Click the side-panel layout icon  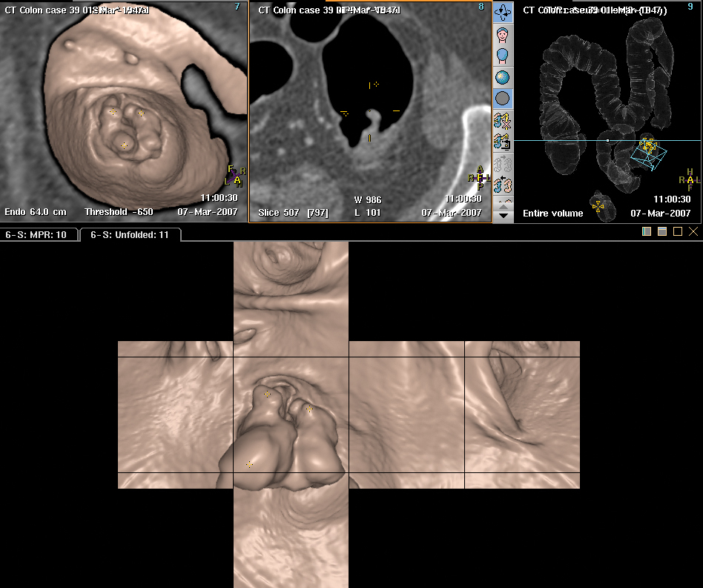click(647, 232)
